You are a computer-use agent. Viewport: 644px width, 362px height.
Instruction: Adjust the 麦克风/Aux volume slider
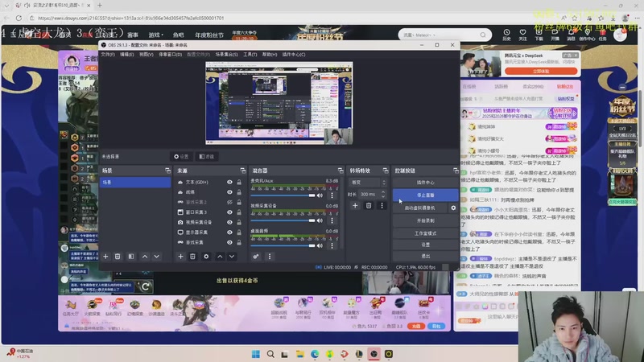[283, 195]
